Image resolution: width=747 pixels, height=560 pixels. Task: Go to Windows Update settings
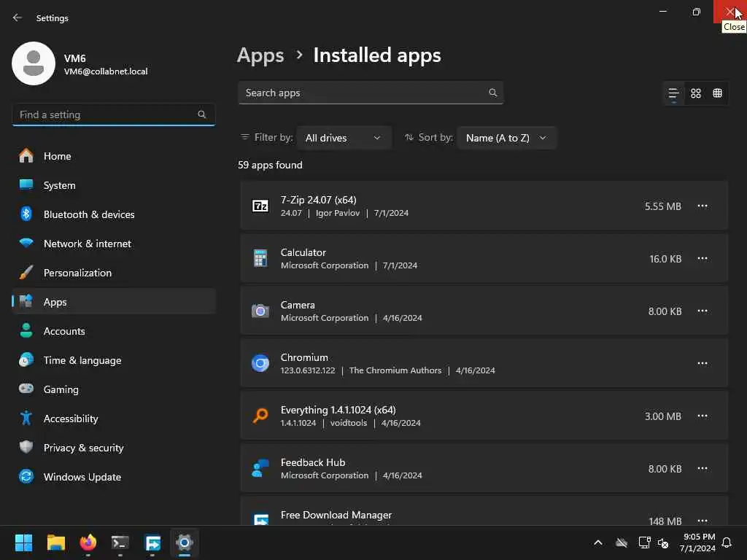(82, 477)
